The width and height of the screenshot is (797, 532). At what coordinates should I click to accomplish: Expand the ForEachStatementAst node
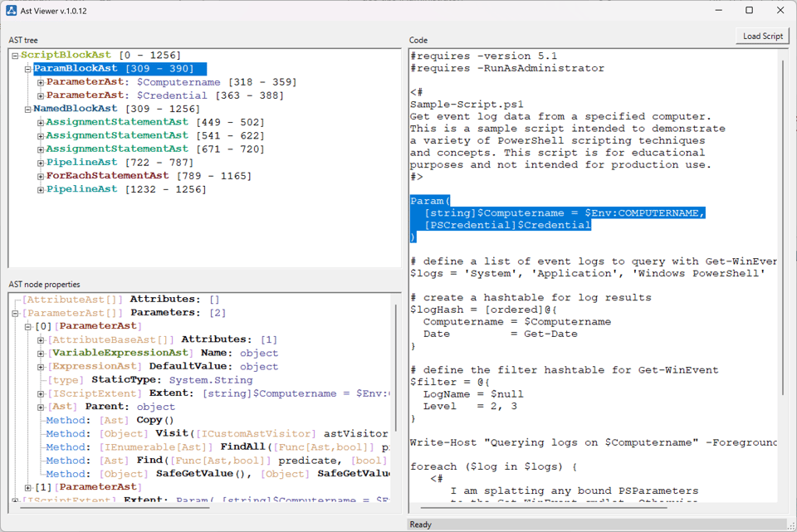(41, 174)
